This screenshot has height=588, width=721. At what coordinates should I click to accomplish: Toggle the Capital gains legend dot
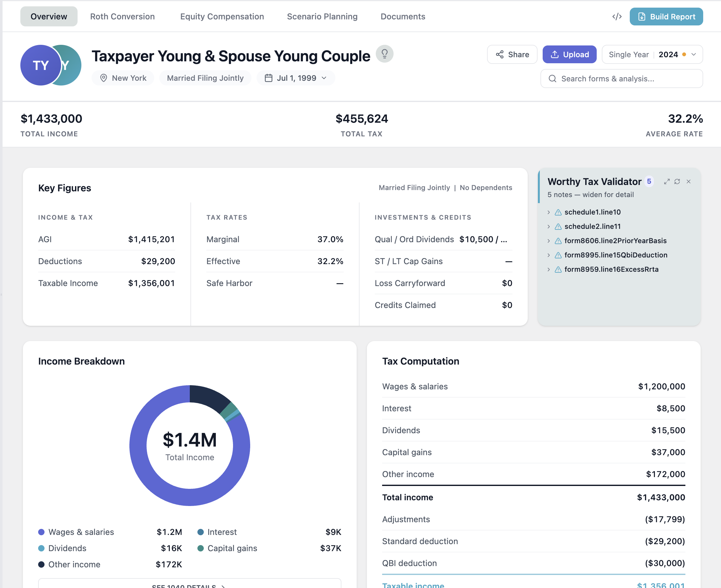[201, 548]
